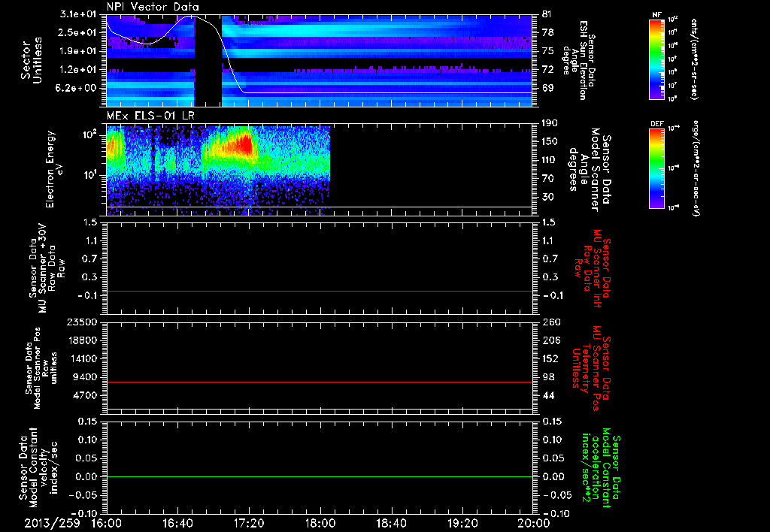Click the NPI Vector Data panel title
The image size is (770, 532).
point(153,7)
